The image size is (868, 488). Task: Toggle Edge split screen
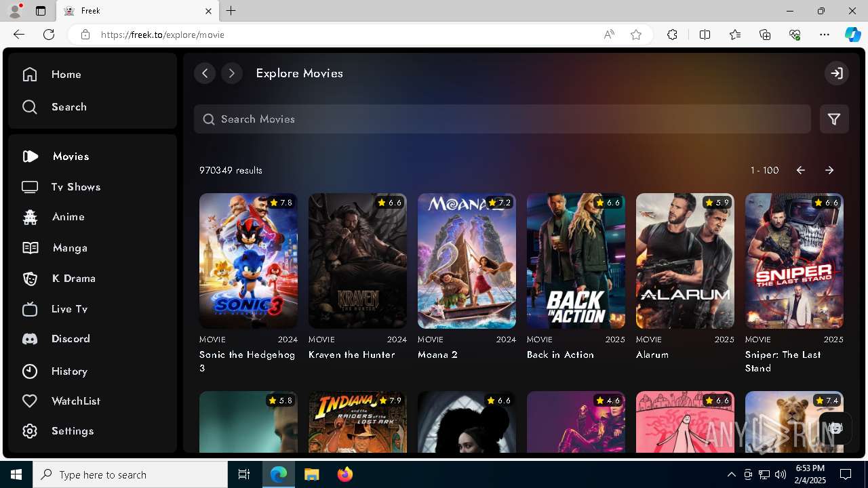pos(705,35)
